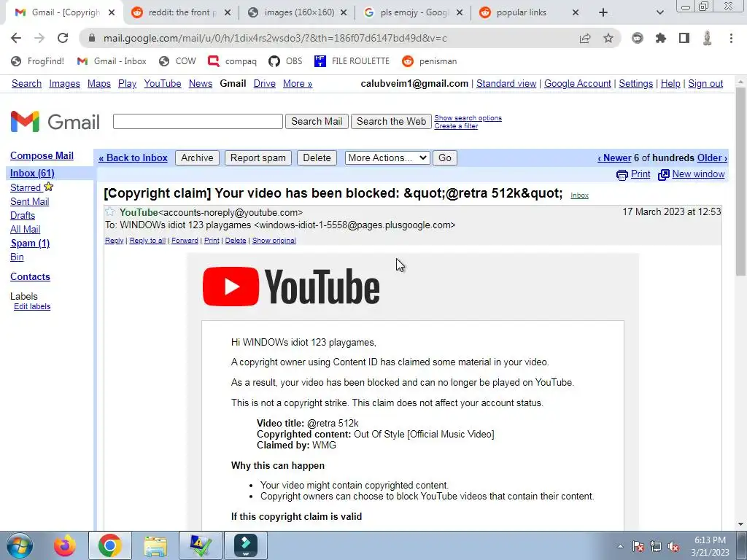Click the Go button

[445, 157]
